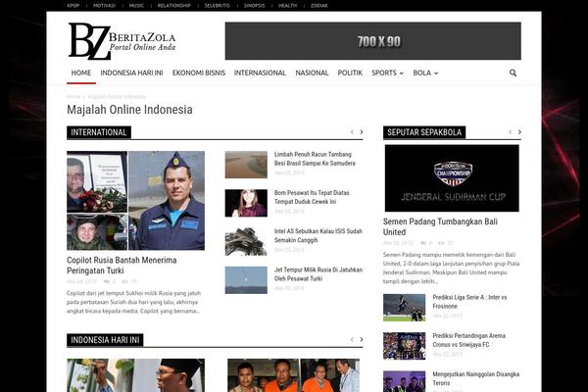Expand the BOLA dropdown menu

(425, 73)
